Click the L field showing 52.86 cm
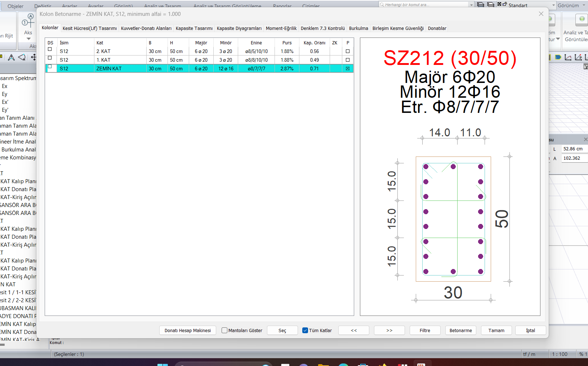The width and height of the screenshot is (588, 366). (574, 149)
